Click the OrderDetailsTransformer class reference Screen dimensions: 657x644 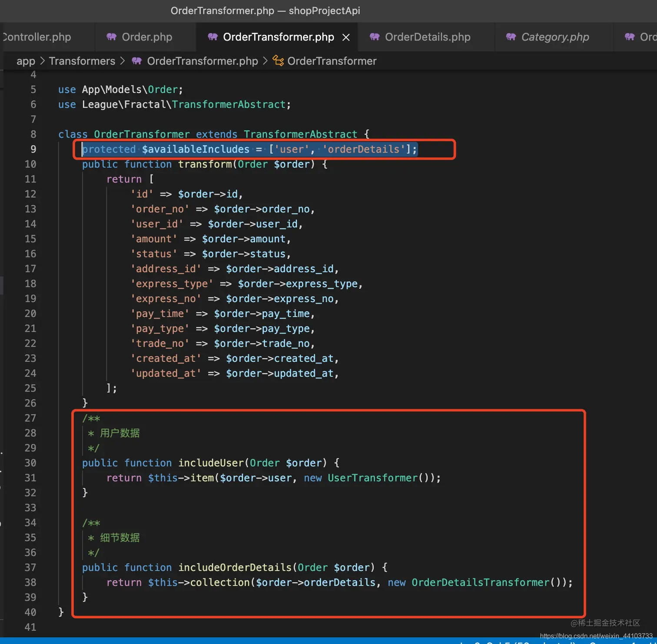click(480, 582)
